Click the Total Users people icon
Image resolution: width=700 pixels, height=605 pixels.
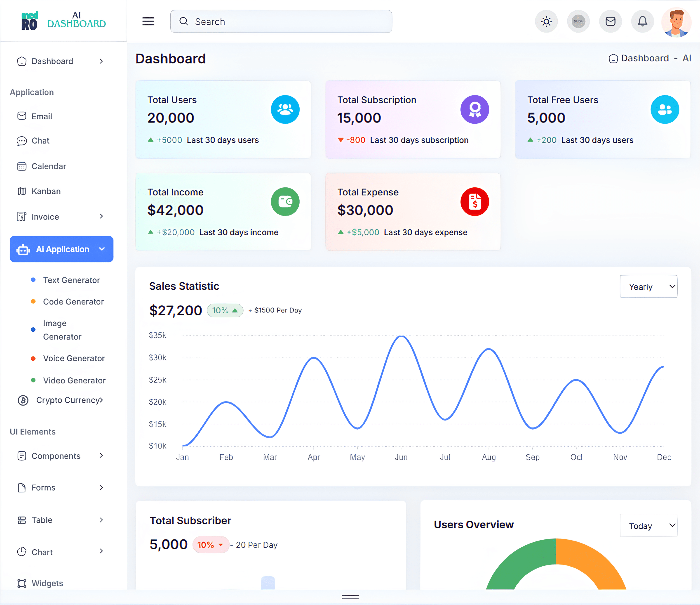coord(285,109)
